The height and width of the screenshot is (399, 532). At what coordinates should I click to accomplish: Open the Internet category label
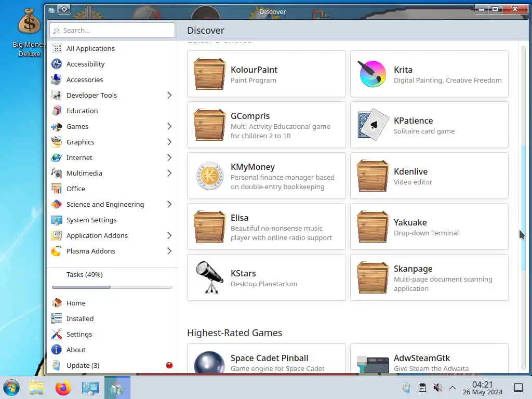[79, 158]
